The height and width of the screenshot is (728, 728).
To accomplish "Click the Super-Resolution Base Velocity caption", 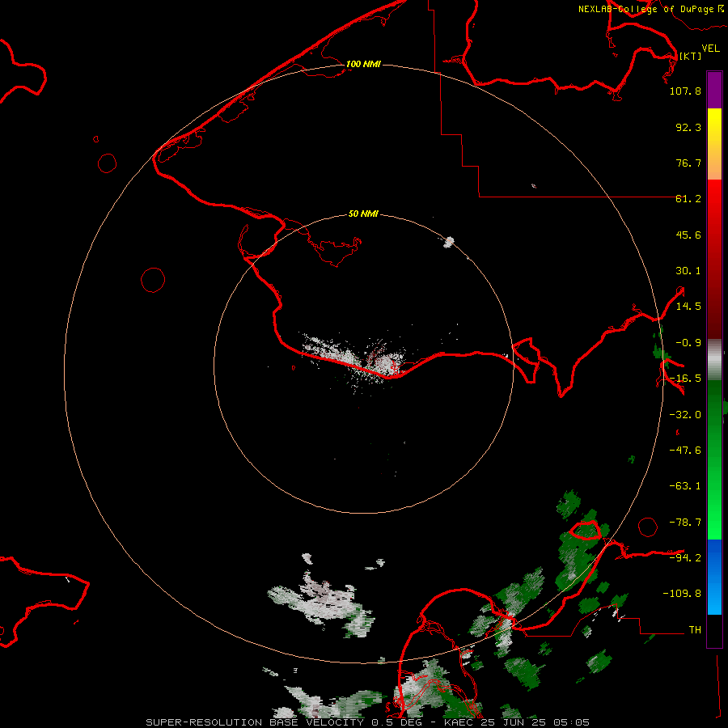I will click(x=367, y=722).
